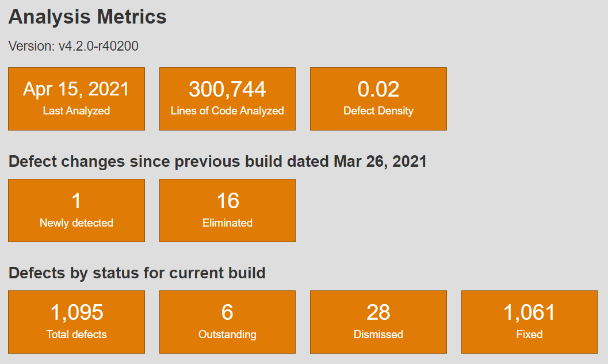The image size is (608, 364).
Task: Click the Newly detected defects tile
Action: pos(76,210)
